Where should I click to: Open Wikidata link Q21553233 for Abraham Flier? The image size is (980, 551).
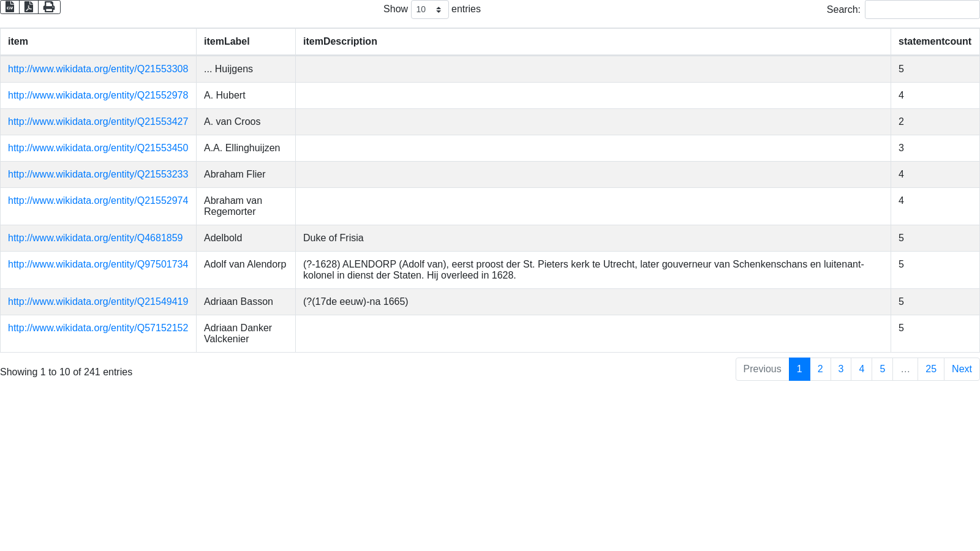click(x=98, y=174)
